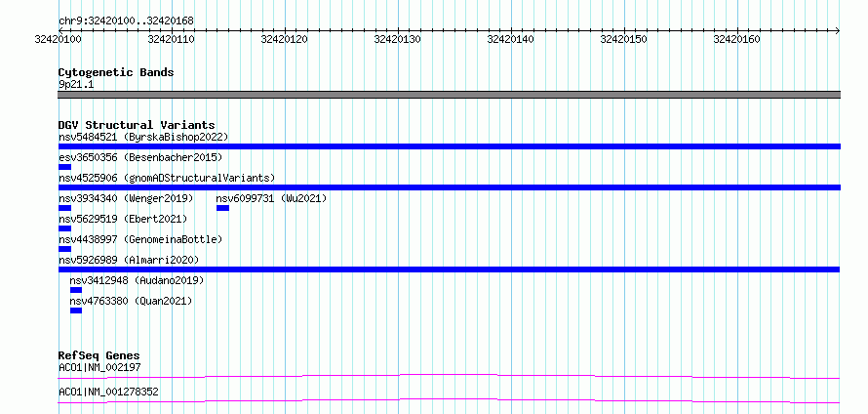
Task: Click the short blue bar under nsv6099731
Action: tap(222, 208)
